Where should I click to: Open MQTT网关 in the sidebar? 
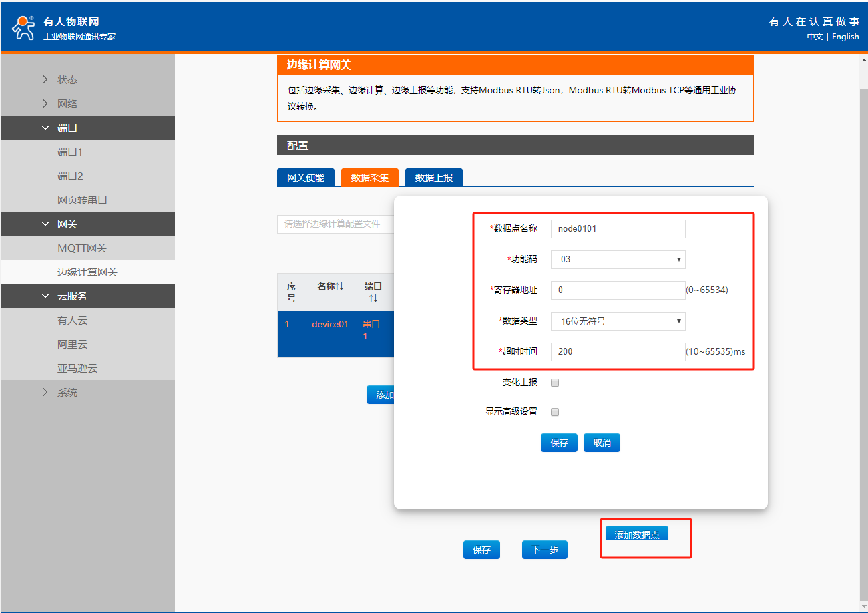(82, 248)
